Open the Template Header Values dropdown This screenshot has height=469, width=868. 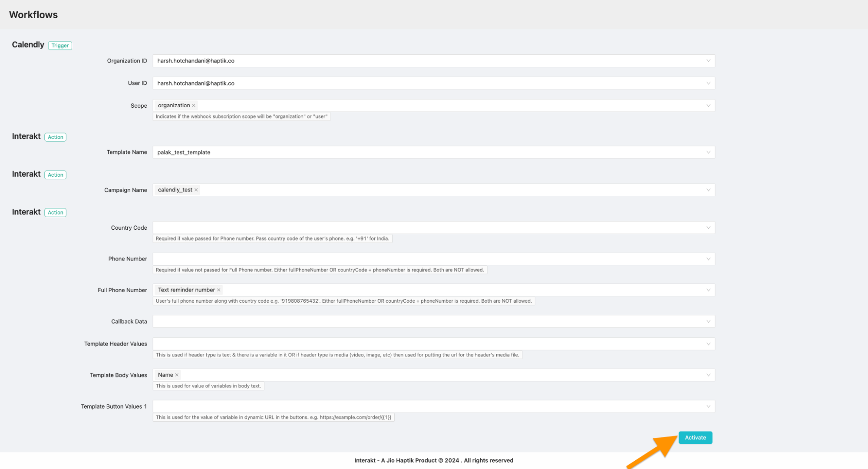[x=708, y=343]
